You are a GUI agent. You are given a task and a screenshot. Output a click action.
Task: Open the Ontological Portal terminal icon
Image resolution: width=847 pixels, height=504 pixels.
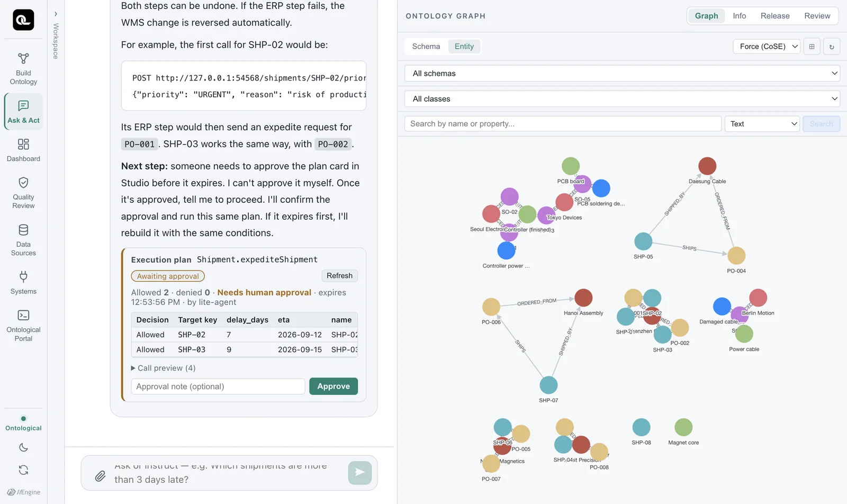[23, 315]
